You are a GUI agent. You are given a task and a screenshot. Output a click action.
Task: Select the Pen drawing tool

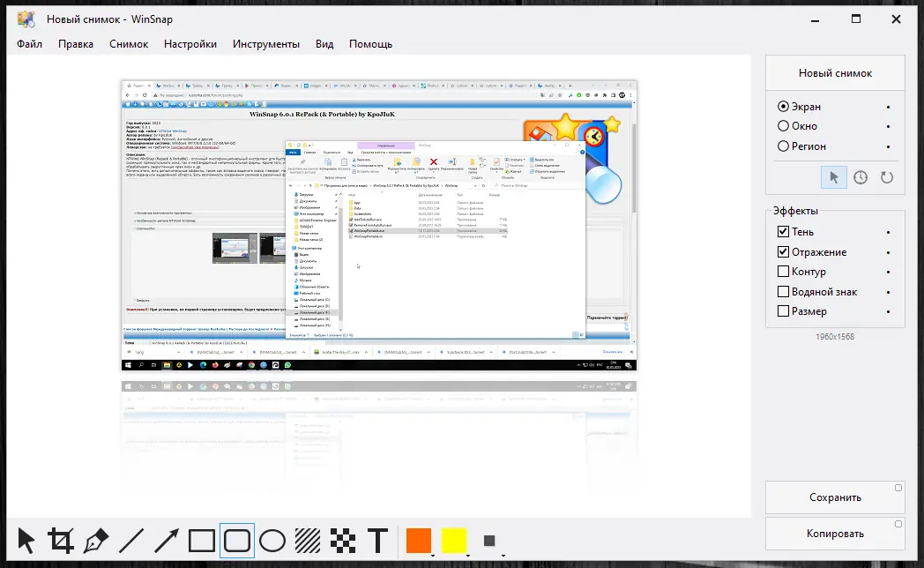tap(96, 541)
